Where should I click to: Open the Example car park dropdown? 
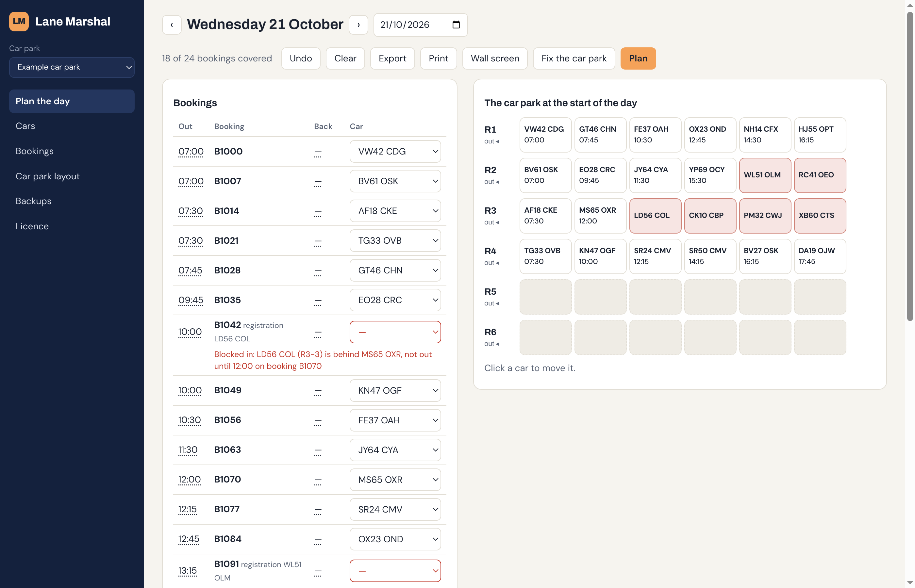72,67
